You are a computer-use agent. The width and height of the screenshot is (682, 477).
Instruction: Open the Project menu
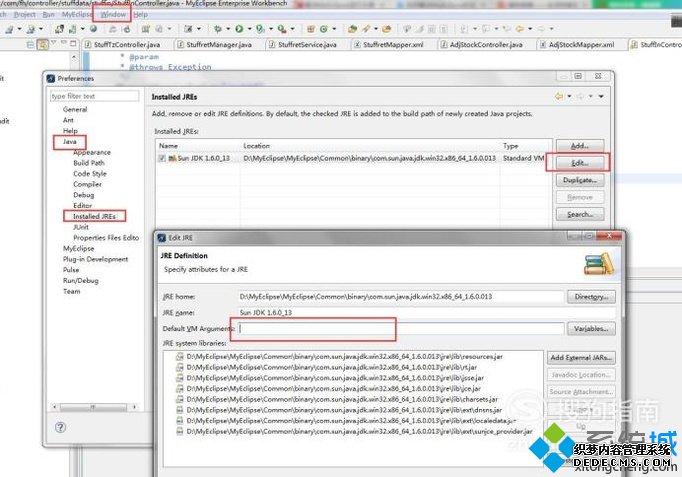[x=25, y=14]
